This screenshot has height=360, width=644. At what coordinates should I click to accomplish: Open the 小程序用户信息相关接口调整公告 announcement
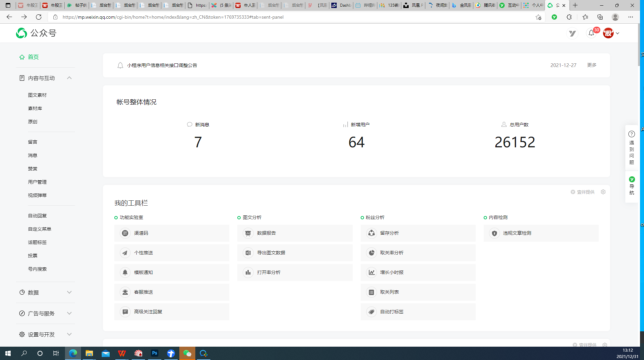pos(162,65)
